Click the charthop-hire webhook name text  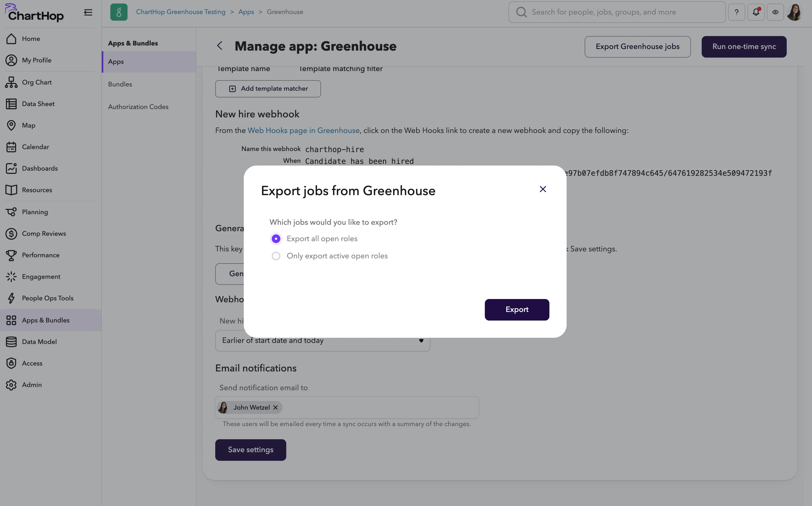coord(334,150)
